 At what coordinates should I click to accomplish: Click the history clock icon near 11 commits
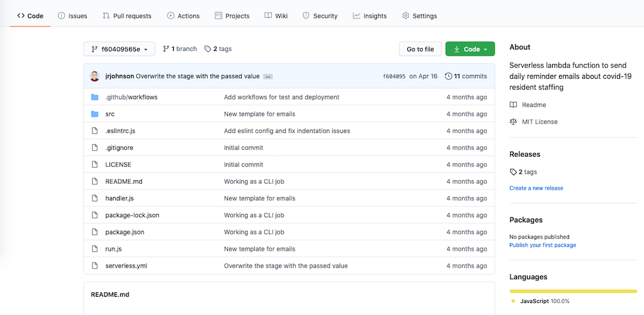pyautogui.click(x=448, y=76)
